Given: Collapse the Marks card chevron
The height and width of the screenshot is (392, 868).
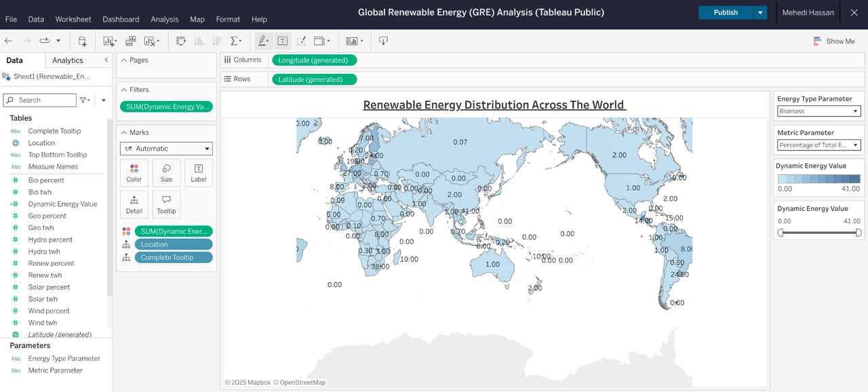Looking at the screenshot, I should pos(124,132).
